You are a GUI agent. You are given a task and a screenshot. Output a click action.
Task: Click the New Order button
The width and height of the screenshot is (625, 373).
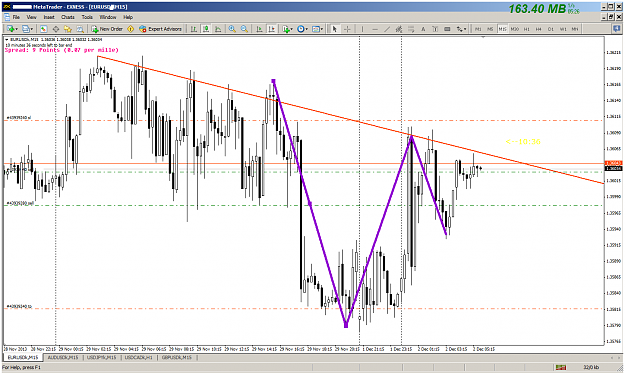[107, 29]
